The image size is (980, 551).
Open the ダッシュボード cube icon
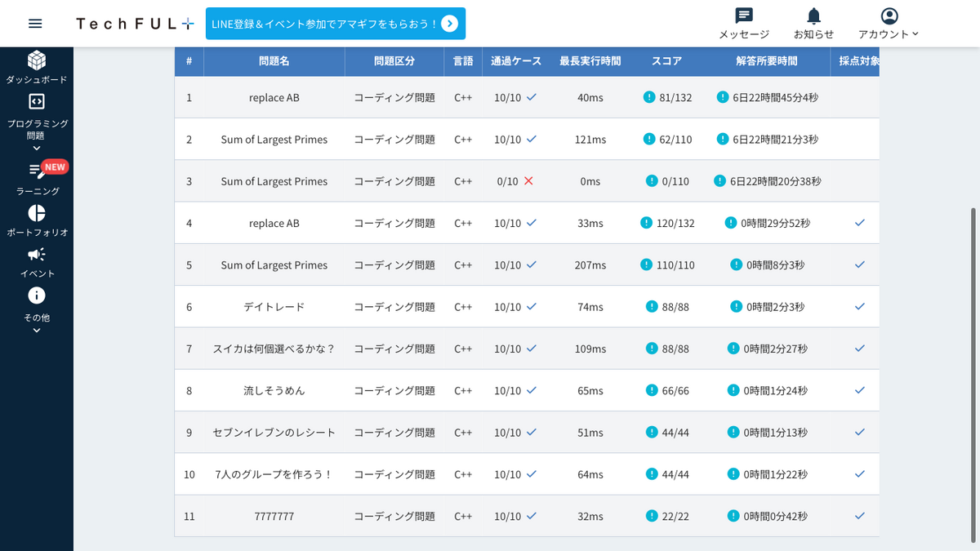[37, 60]
